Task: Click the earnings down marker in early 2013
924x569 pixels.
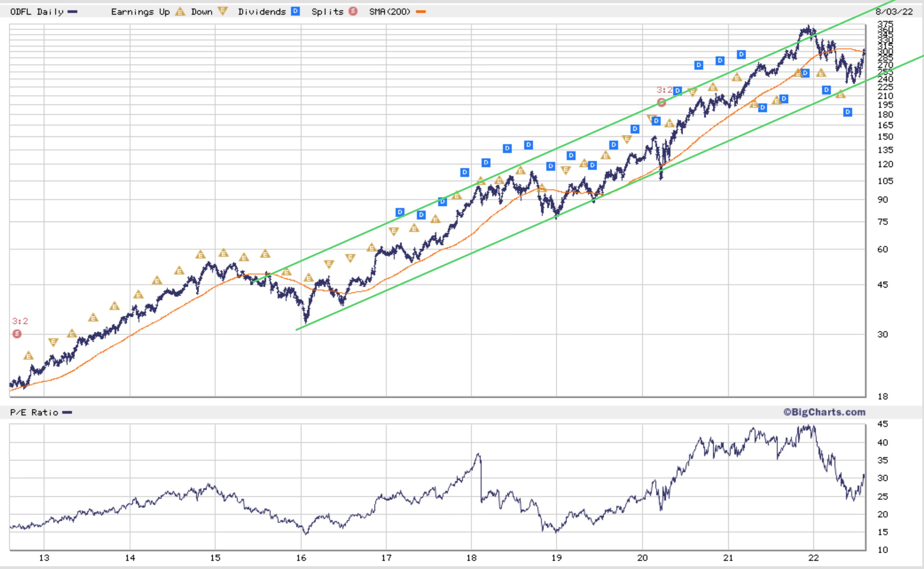Action: pyautogui.click(x=54, y=342)
